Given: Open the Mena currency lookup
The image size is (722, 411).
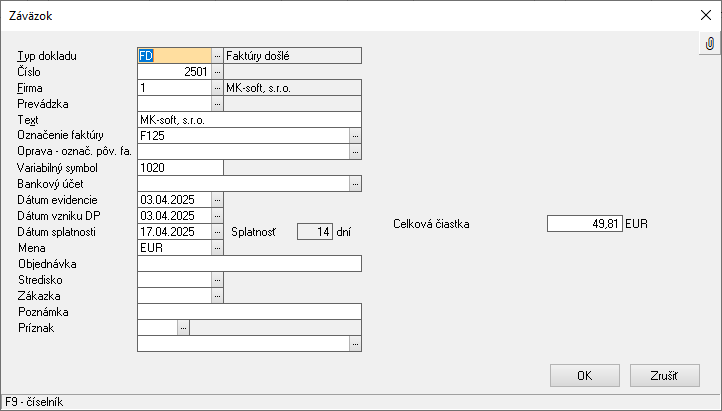Looking at the screenshot, I should (217, 248).
